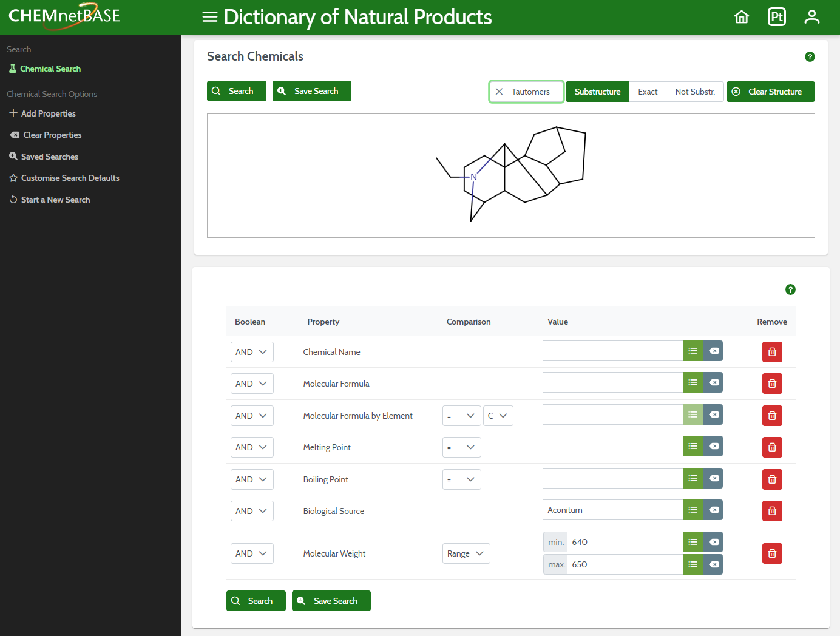Click the Molecular Weight min field 640

tap(625, 542)
